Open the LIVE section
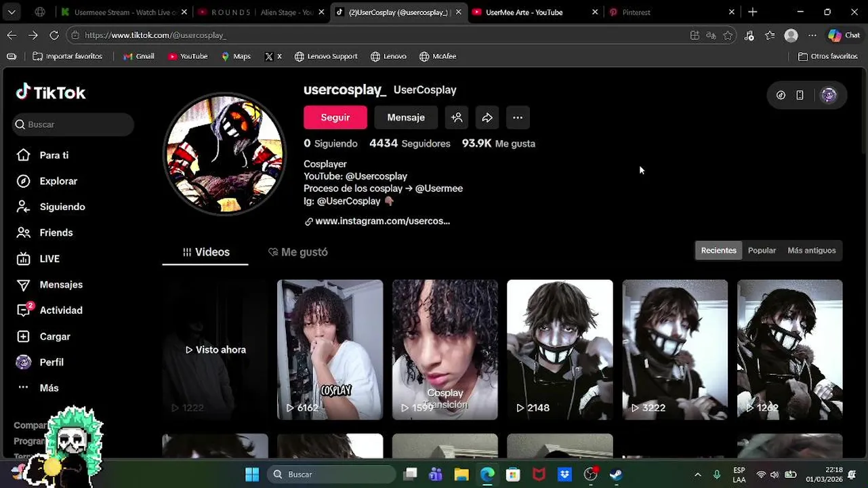The width and height of the screenshot is (868, 488). coord(38,259)
